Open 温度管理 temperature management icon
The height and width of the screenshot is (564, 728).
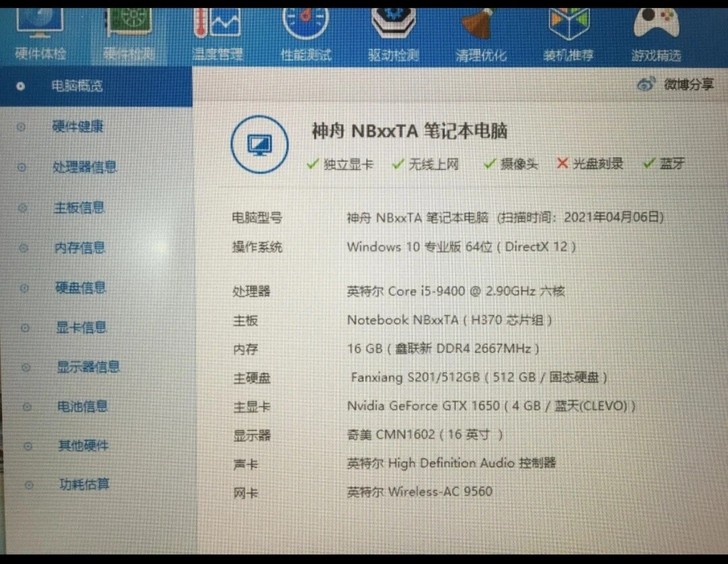217,35
